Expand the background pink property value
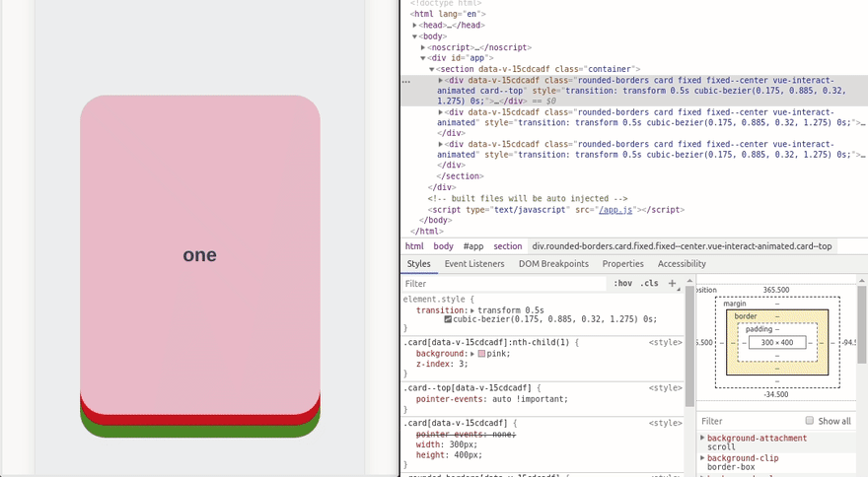This screenshot has width=868, height=477. 472,354
